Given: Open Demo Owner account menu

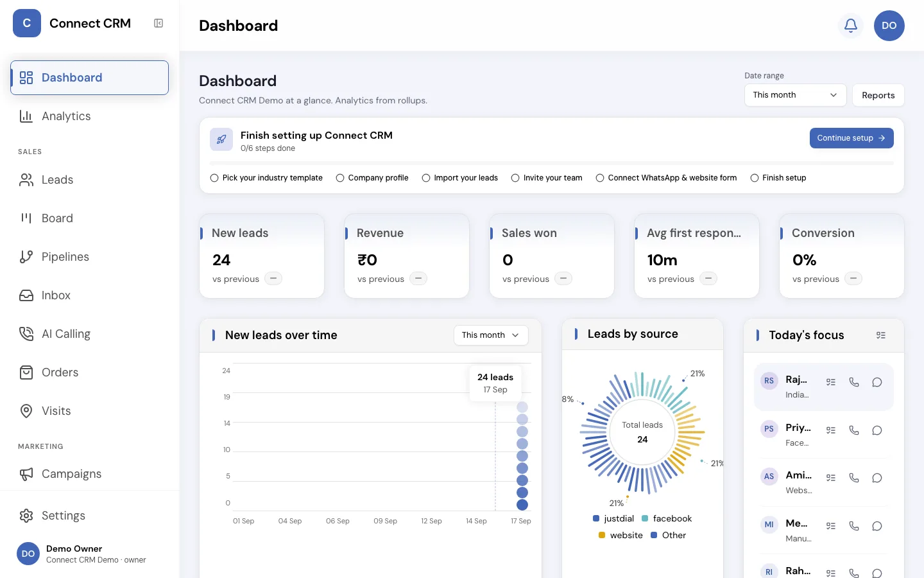Looking at the screenshot, I should (90, 554).
